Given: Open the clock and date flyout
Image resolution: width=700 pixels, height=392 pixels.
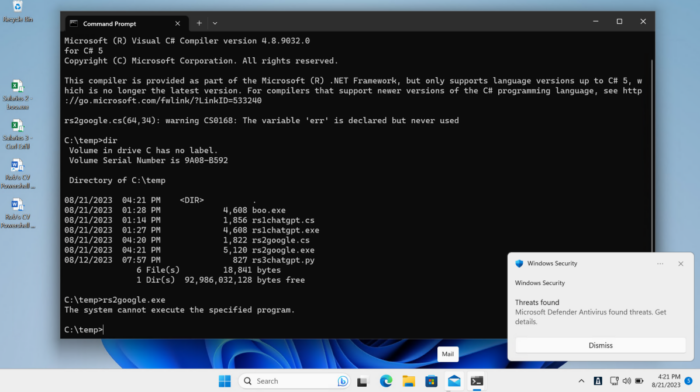Looking at the screenshot, I should (666, 381).
